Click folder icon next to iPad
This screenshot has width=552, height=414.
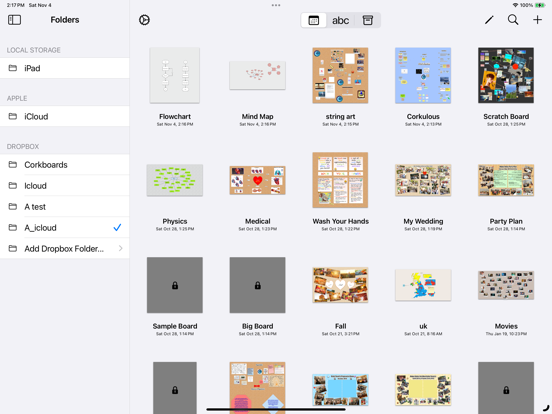coord(13,68)
